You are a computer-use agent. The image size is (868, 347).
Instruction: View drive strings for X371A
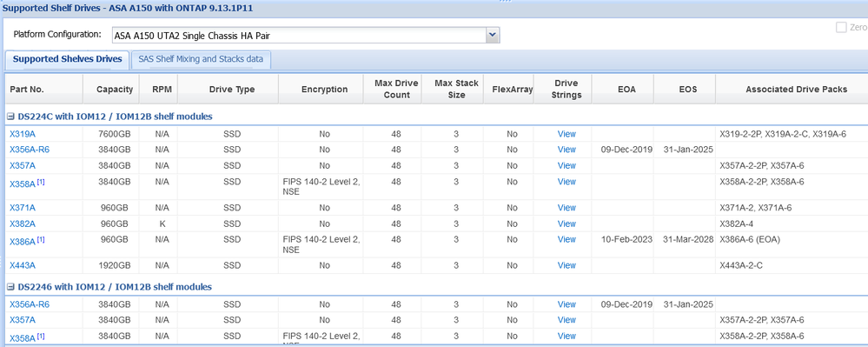[567, 207]
